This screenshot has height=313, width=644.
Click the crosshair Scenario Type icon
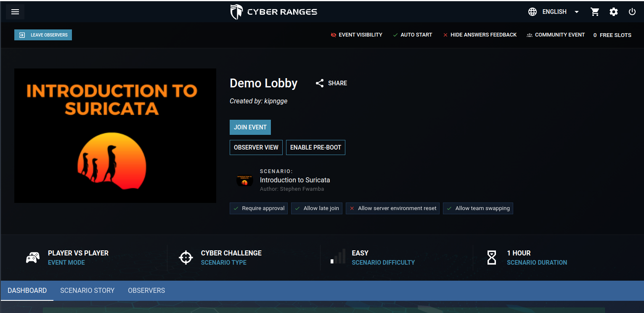pyautogui.click(x=186, y=257)
